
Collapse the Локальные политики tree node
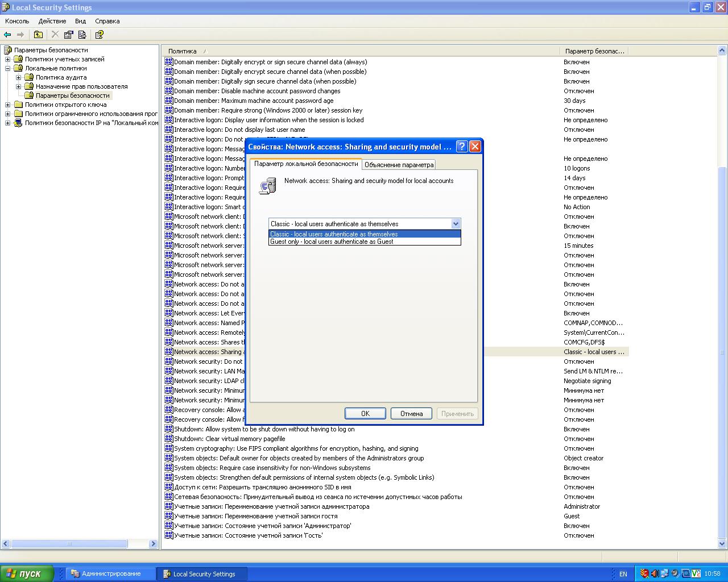pyautogui.click(x=8, y=68)
